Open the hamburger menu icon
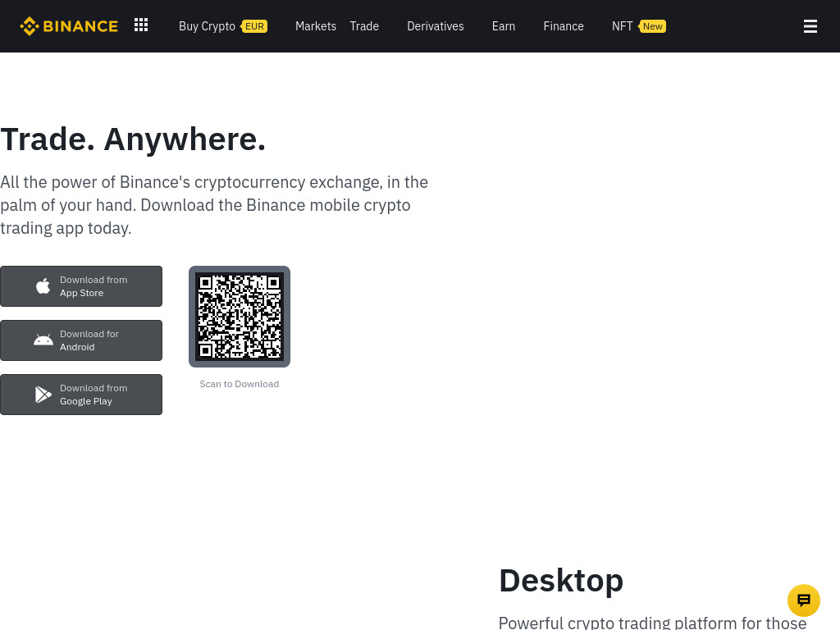840x630 pixels. (x=810, y=26)
